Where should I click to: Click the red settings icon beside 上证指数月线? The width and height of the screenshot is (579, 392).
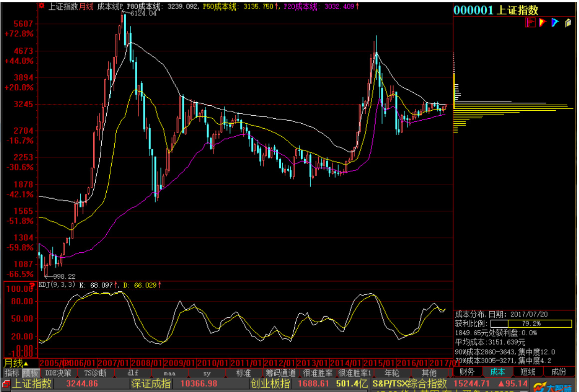tap(41, 6)
